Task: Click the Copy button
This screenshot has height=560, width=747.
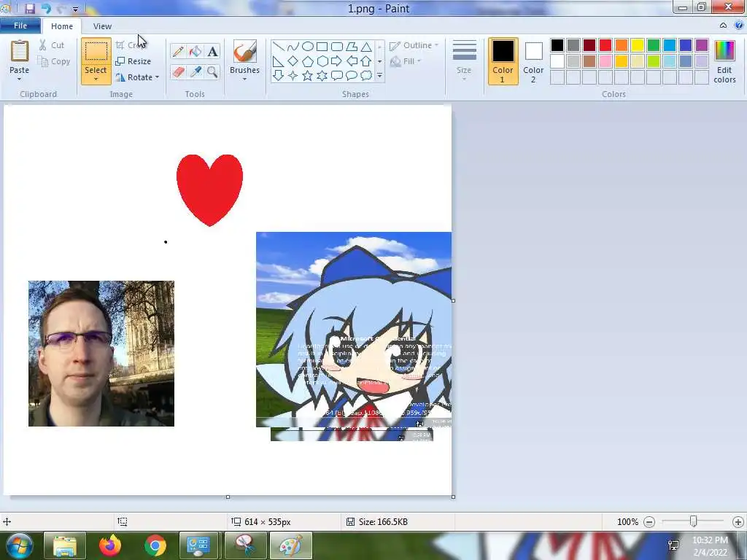Action: tap(54, 61)
